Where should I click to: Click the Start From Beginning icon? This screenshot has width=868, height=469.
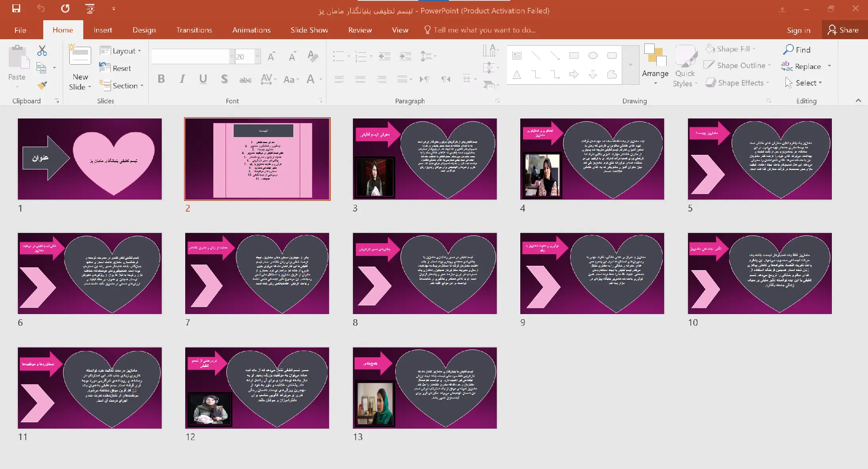(90, 8)
